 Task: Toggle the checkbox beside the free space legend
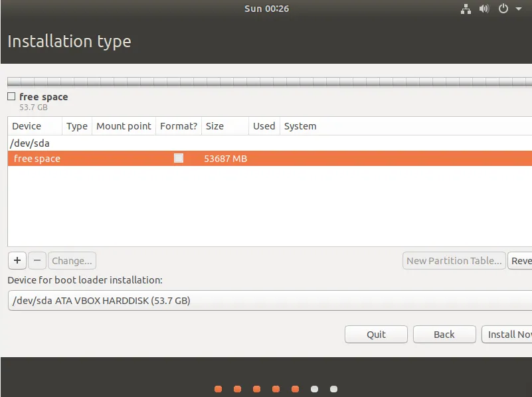click(x=11, y=96)
